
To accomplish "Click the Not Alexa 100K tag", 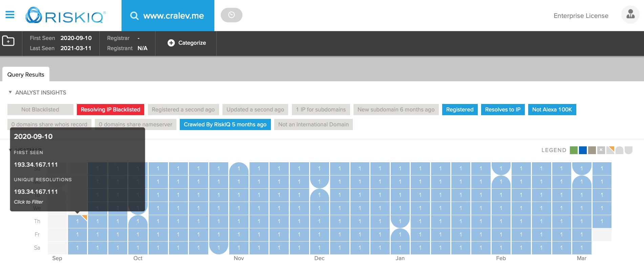I will point(552,110).
